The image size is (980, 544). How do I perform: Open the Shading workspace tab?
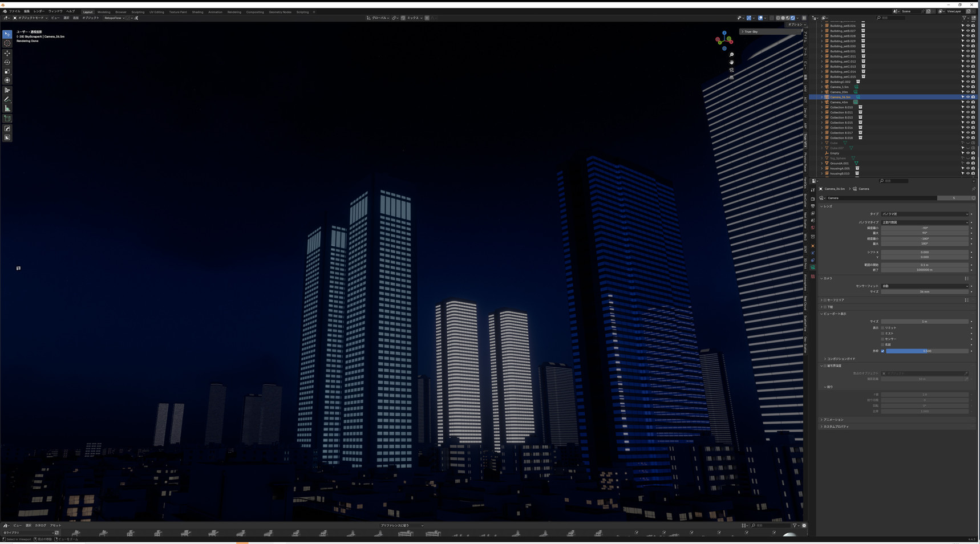197,12
